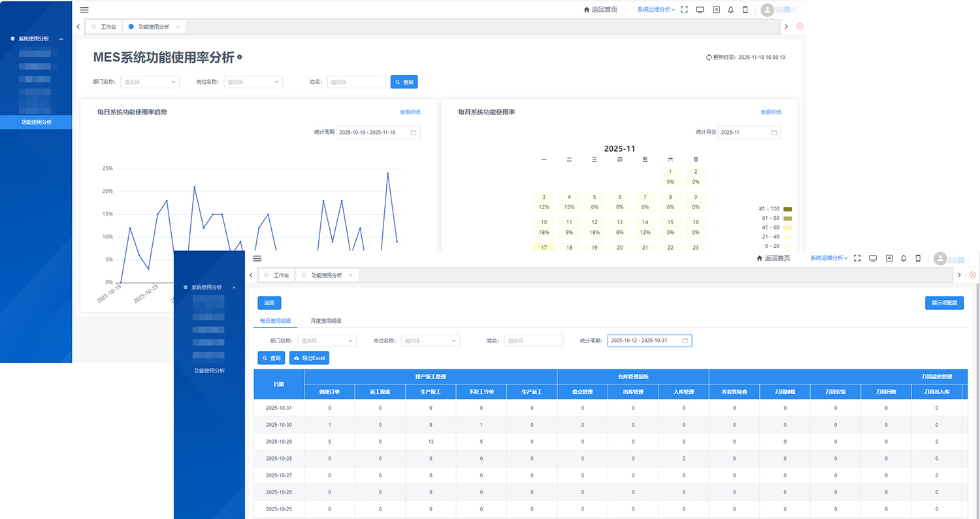Click the red close-all-tabs icon in the upper window

tap(800, 26)
